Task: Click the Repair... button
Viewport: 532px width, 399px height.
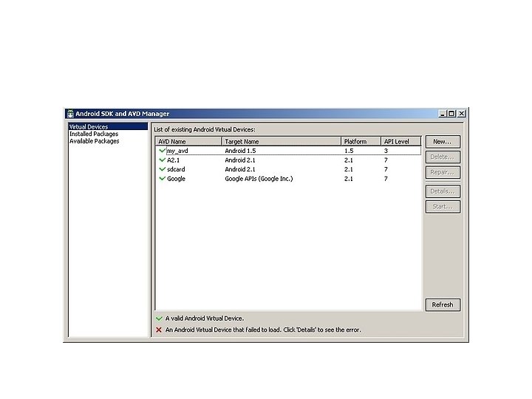Action: coord(443,172)
